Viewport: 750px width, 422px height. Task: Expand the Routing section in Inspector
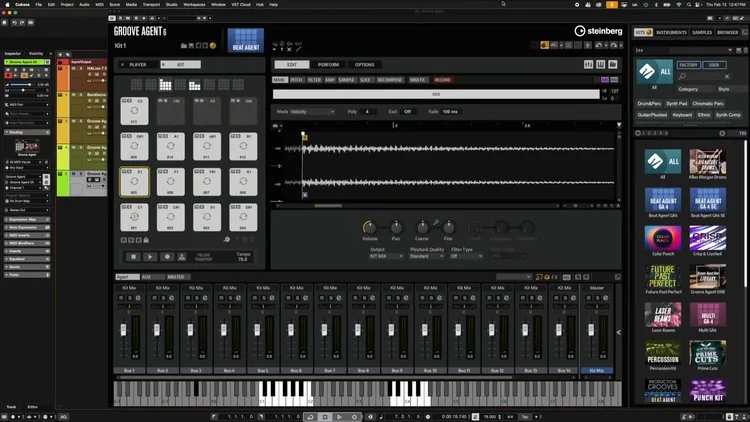tap(27, 132)
